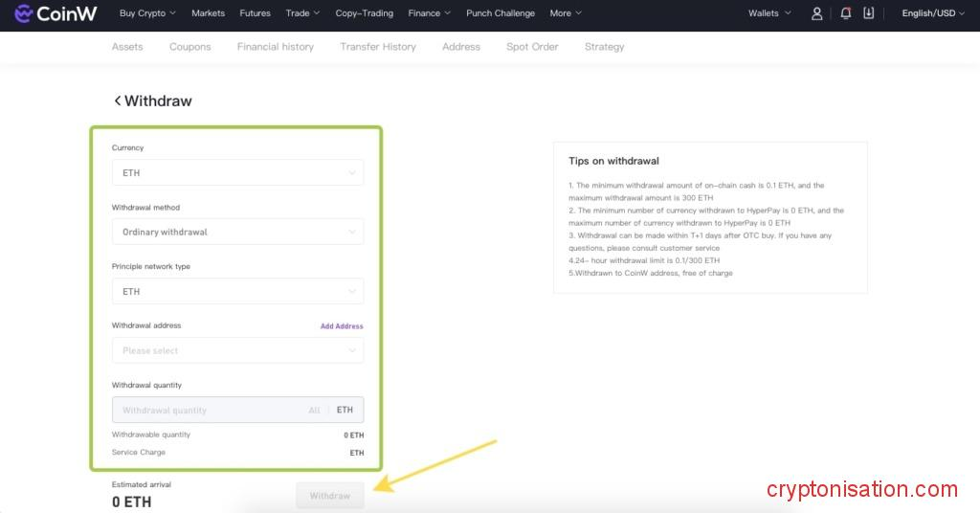Screen dimensions: 980x513
Task: Open the user account profile icon
Action: pyautogui.click(x=816, y=13)
